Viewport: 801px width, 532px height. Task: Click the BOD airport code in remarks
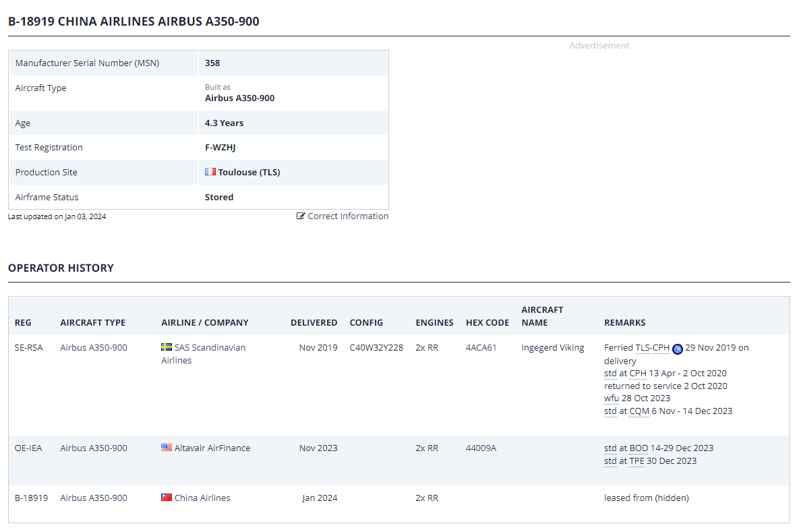point(639,448)
